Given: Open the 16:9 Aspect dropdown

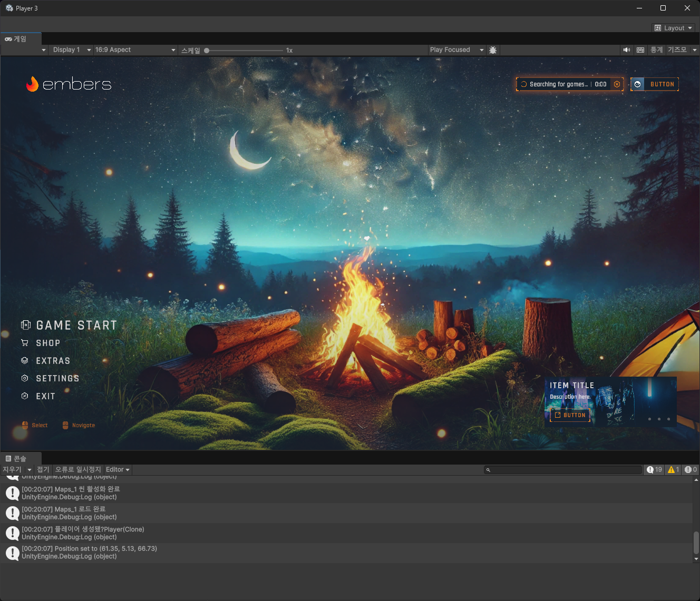Looking at the screenshot, I should click(x=135, y=50).
